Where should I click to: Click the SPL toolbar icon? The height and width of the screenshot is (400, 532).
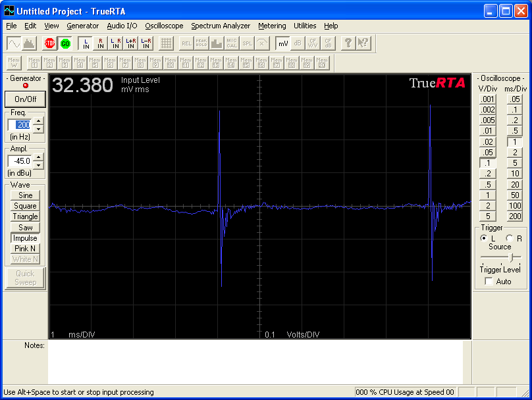click(x=247, y=43)
